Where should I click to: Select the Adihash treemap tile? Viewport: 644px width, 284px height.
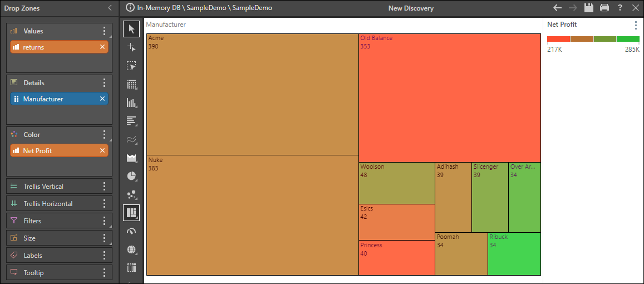[454, 197]
